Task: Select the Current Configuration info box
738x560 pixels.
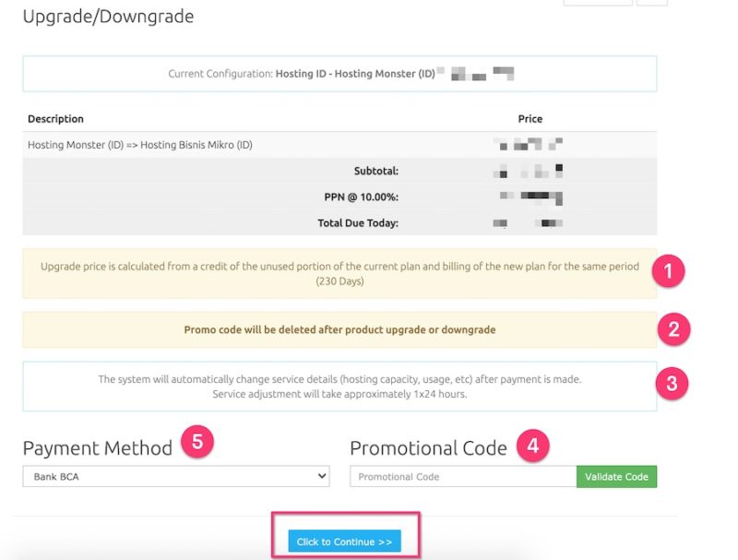Action: point(339,74)
